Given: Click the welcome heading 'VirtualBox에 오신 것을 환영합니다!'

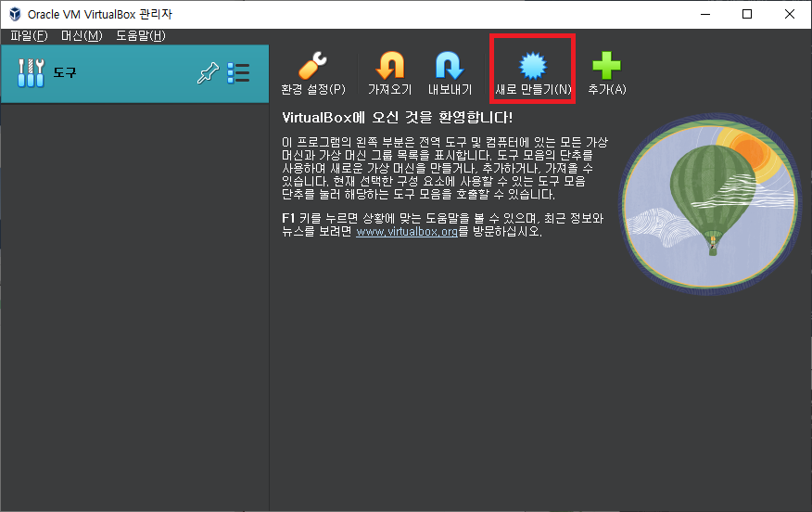Looking at the screenshot, I should click(x=398, y=118).
